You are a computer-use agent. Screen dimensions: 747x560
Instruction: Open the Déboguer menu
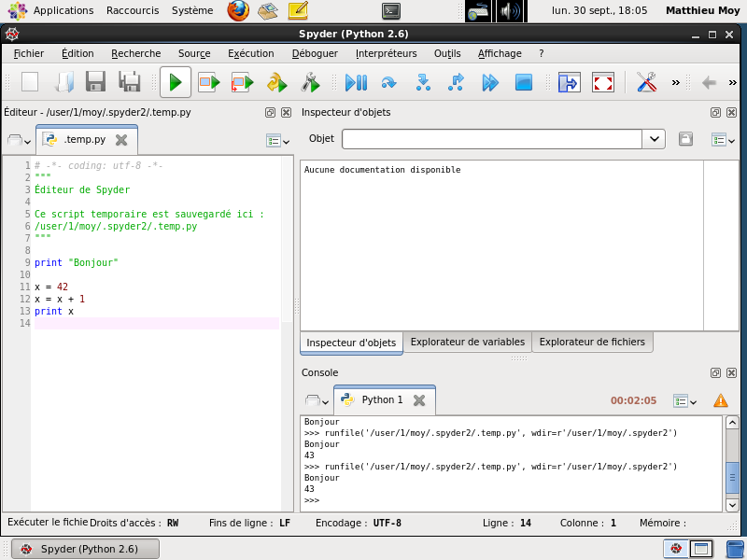(315, 53)
